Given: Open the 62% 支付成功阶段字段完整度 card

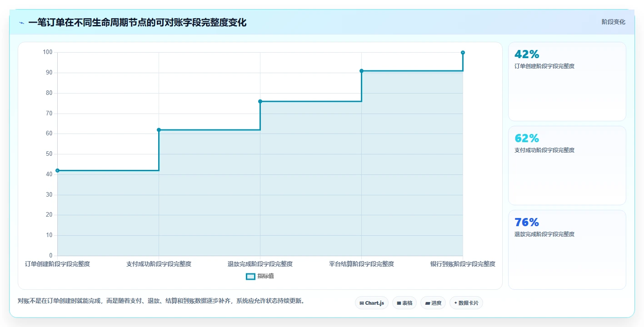Looking at the screenshot, I should [x=567, y=165].
